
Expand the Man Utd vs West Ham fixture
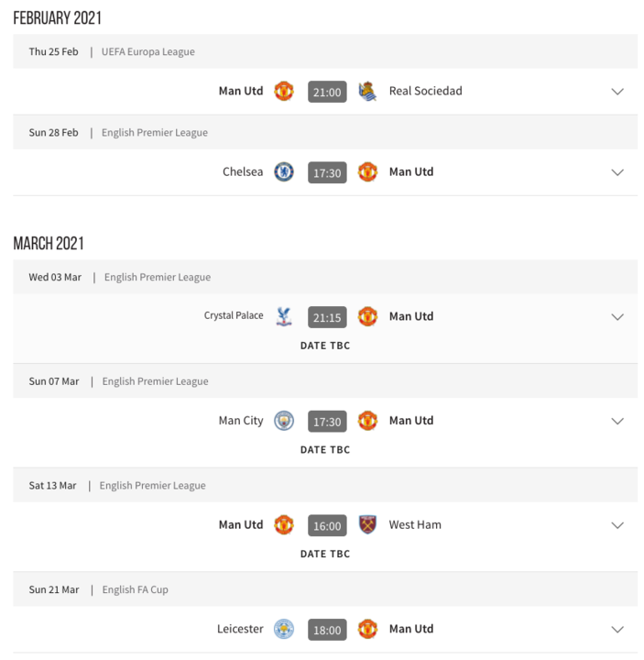pyautogui.click(x=617, y=525)
